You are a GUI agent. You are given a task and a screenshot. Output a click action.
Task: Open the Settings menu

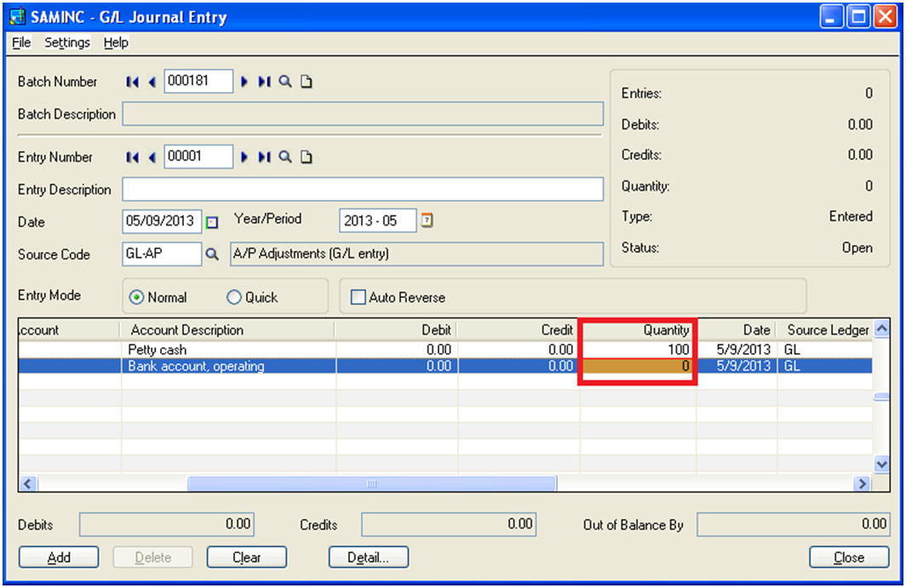[67, 43]
